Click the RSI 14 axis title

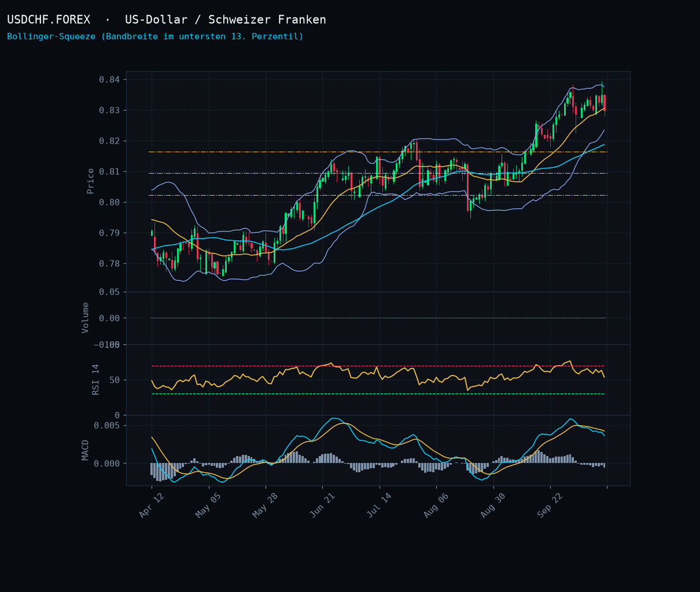[x=95, y=379]
